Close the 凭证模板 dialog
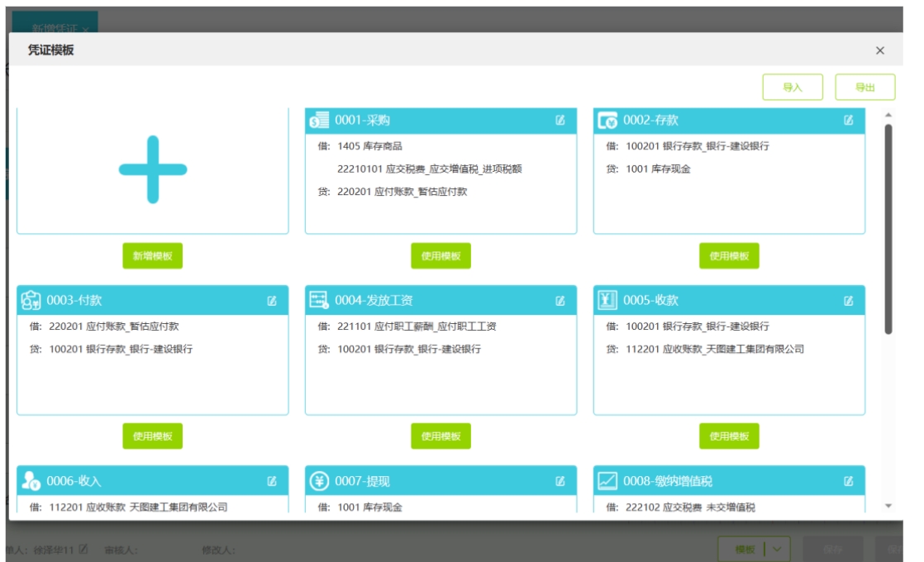Viewport: 924px width, 562px height. (x=880, y=50)
